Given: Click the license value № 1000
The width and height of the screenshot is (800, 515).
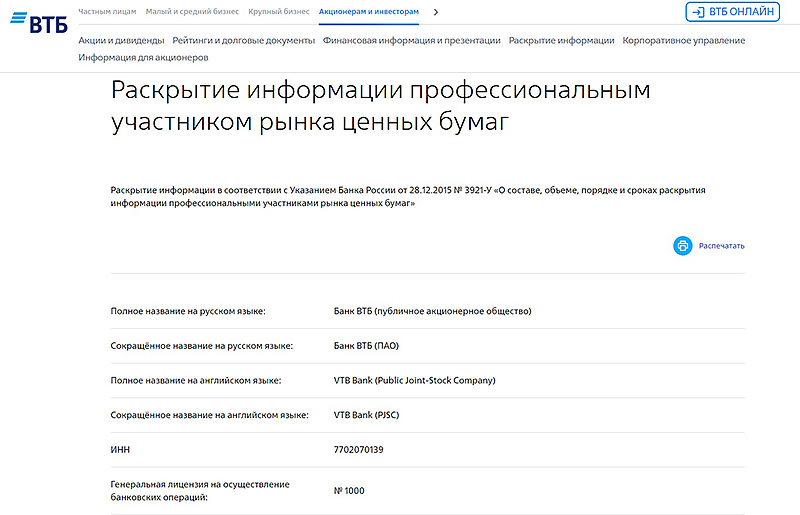Looking at the screenshot, I should [x=349, y=491].
